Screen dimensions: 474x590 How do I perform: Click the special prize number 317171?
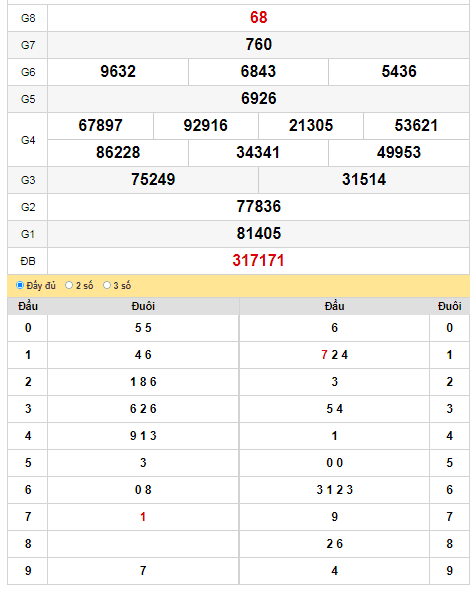point(258,260)
